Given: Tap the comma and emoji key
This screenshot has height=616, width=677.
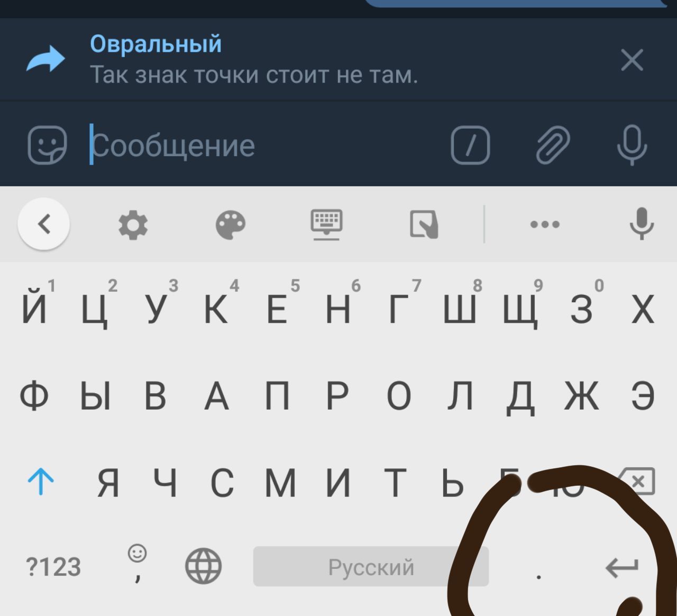Looking at the screenshot, I should click(137, 564).
